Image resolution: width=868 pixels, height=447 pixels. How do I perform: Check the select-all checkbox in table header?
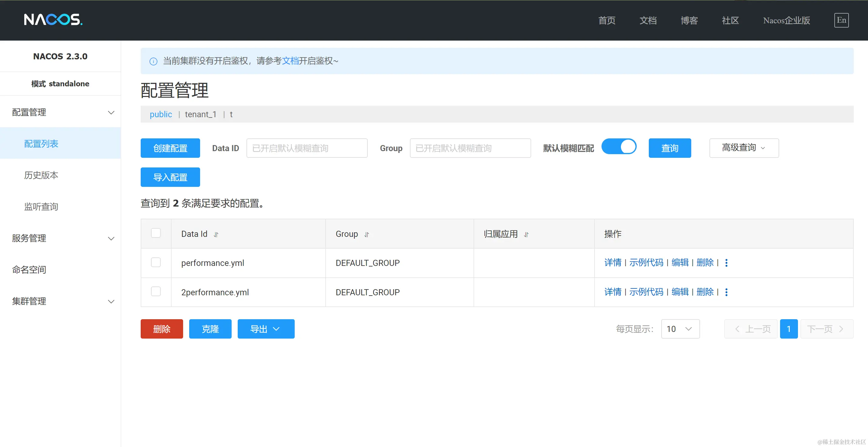pos(156,233)
